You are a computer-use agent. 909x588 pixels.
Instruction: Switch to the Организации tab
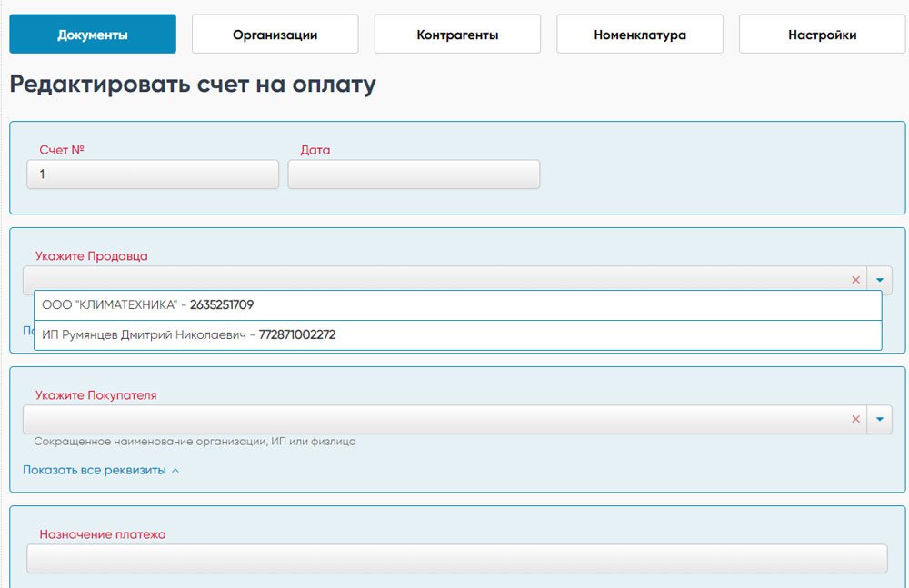click(x=275, y=35)
